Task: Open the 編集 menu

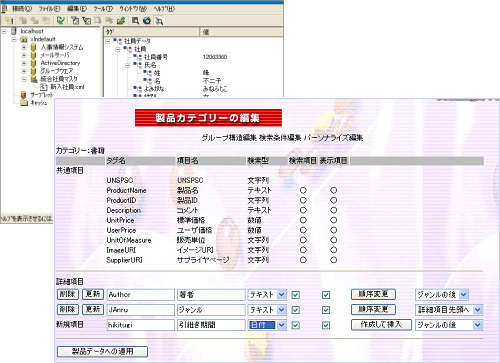Action: pos(77,9)
